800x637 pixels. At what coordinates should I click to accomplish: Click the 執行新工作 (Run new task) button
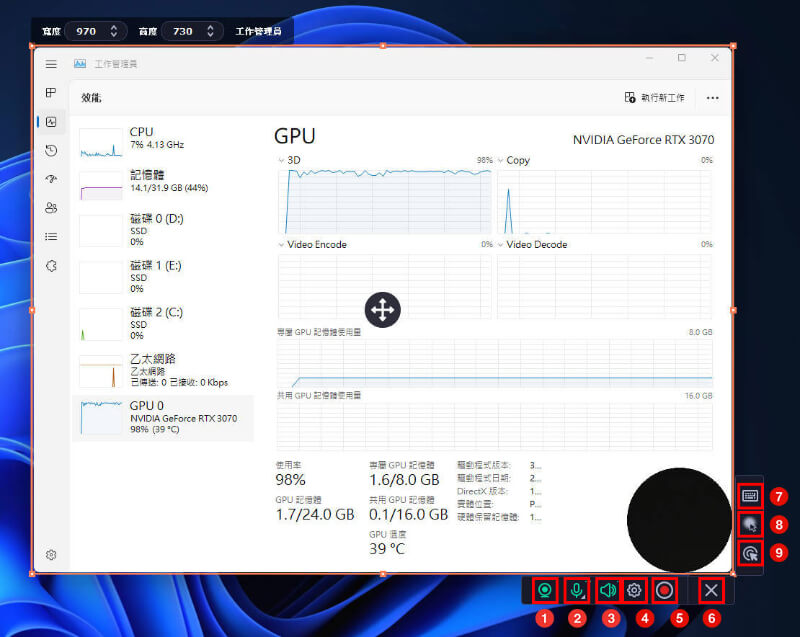pyautogui.click(x=655, y=97)
